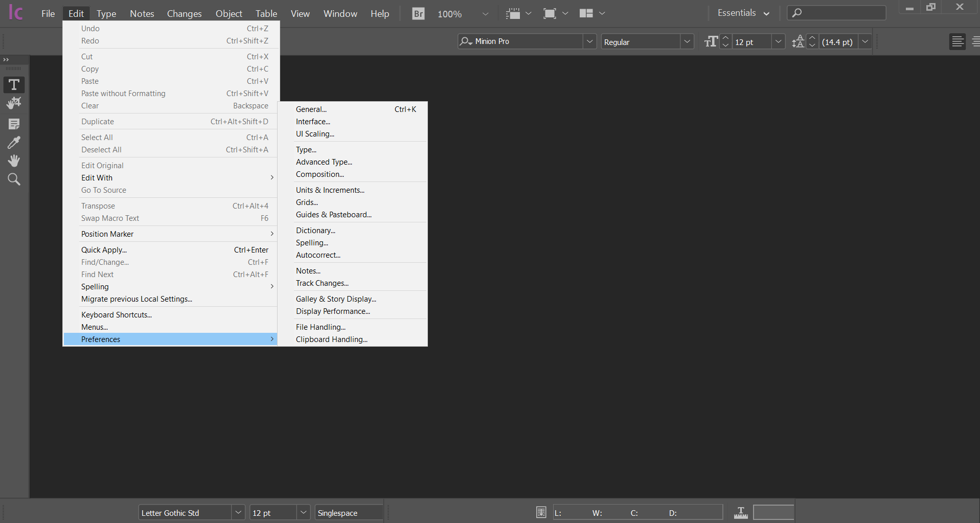Select the Eyedropper tool
This screenshot has height=523, width=980.
click(x=14, y=143)
